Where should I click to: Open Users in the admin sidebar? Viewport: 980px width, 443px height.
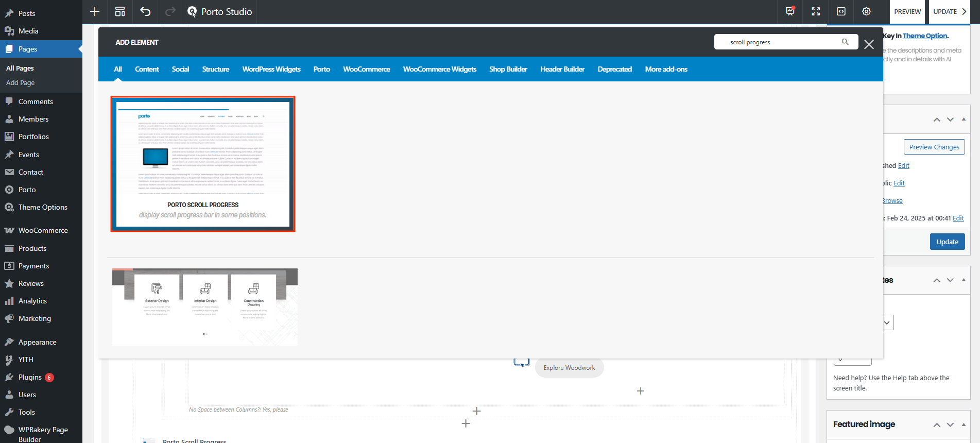pyautogui.click(x=27, y=395)
